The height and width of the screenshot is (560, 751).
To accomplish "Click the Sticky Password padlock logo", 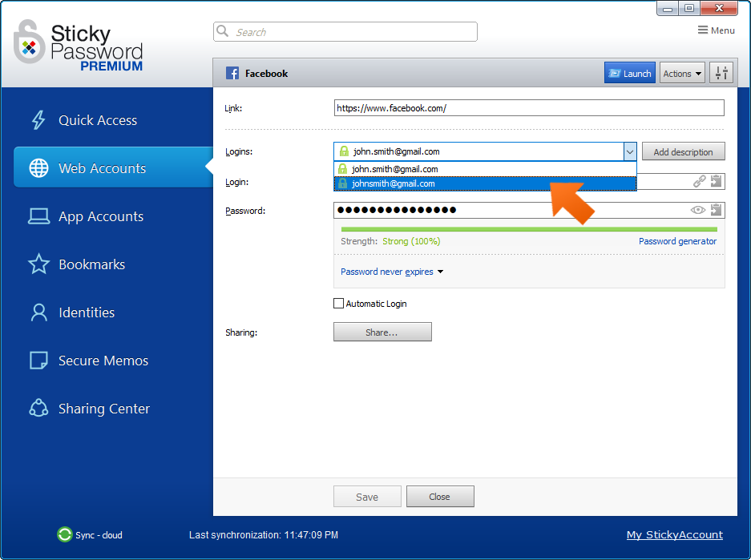I will (x=29, y=42).
